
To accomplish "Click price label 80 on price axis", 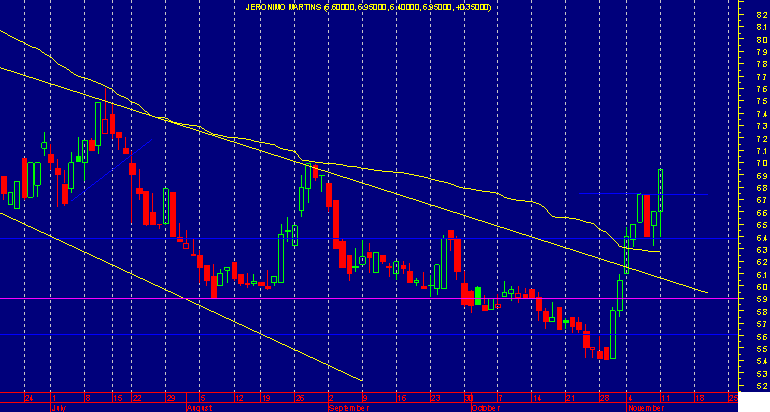I will 762,40.
